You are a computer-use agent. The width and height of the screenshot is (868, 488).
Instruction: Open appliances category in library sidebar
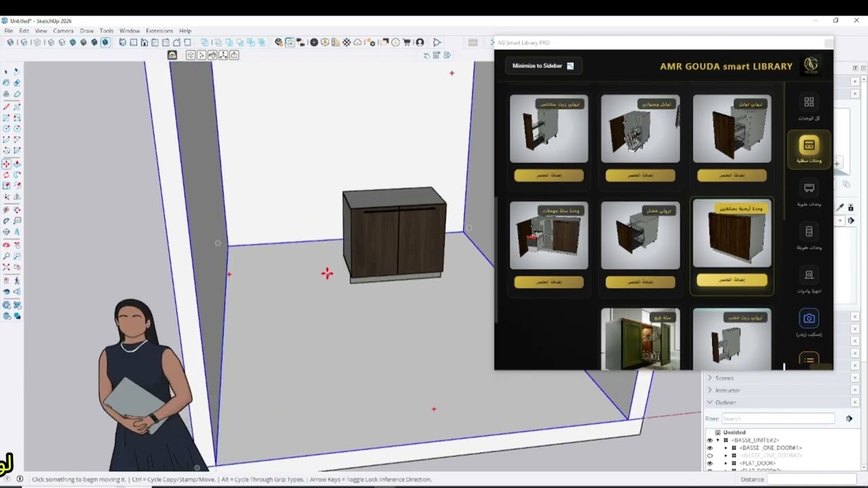[x=809, y=280]
